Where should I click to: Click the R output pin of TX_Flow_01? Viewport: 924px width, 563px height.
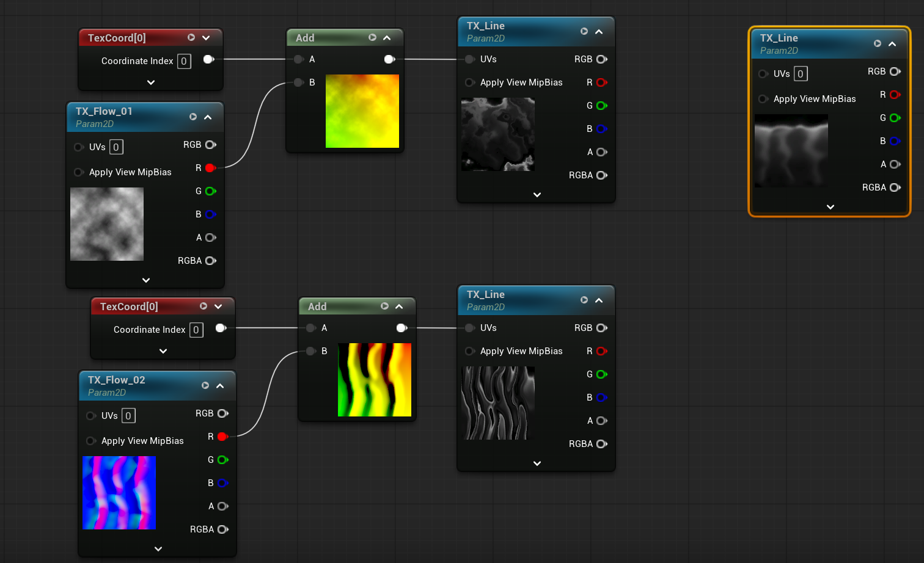(x=211, y=168)
